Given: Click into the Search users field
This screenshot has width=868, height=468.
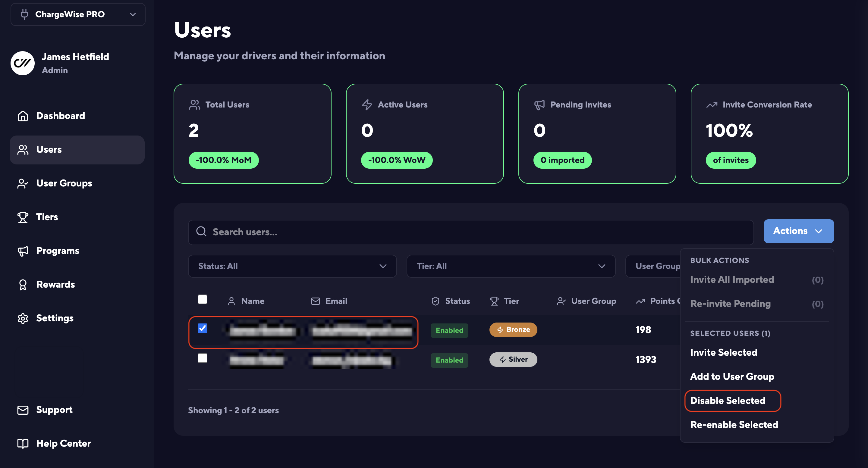Looking at the screenshot, I should point(472,232).
